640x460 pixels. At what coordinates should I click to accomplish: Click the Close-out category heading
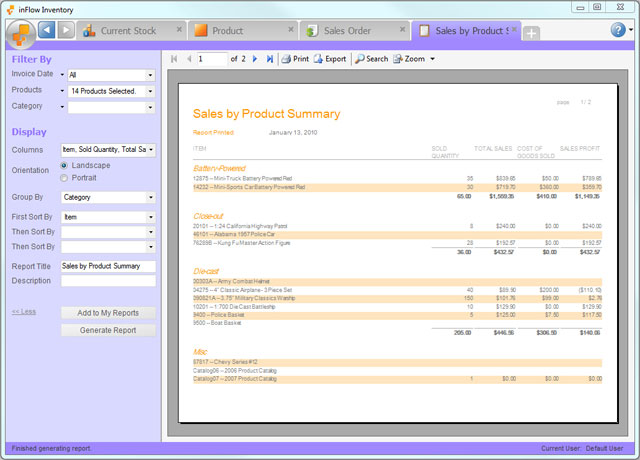208,216
